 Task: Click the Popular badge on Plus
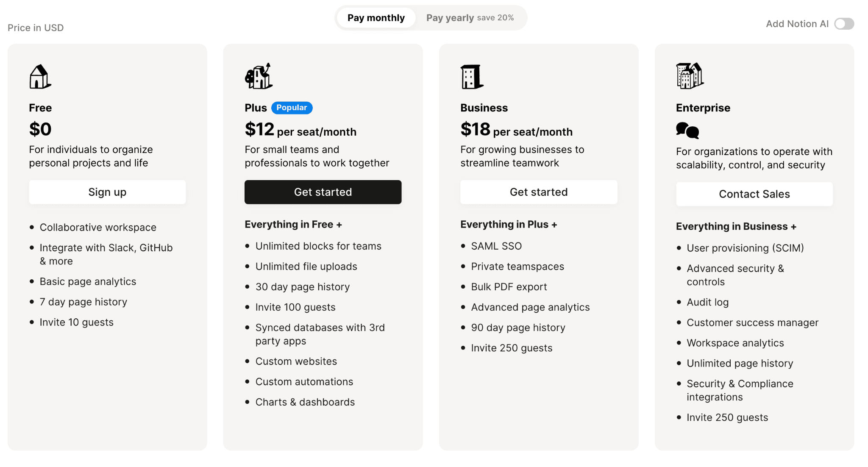292,108
